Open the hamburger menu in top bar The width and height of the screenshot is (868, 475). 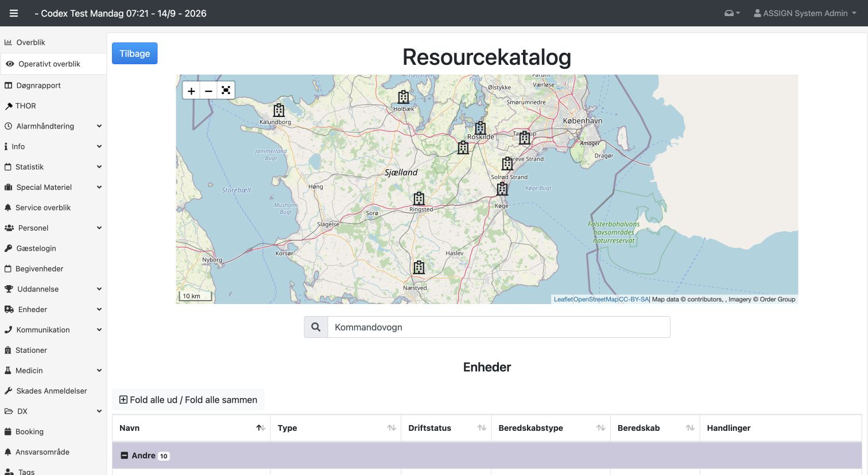[14, 13]
